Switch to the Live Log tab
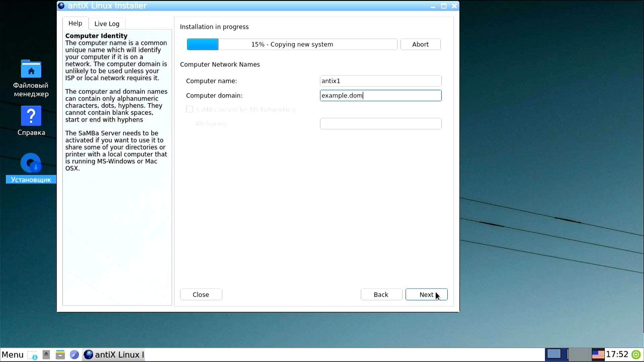644x362 pixels. click(x=107, y=23)
